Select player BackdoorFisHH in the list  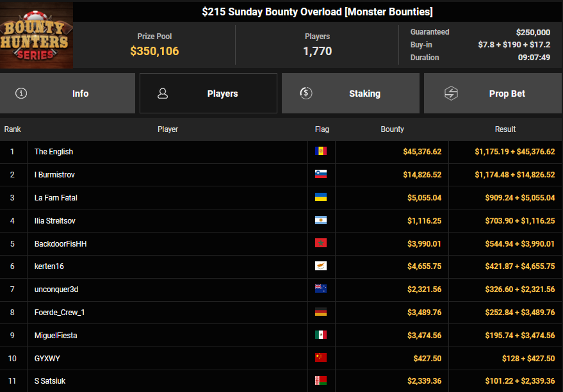pyautogui.click(x=60, y=244)
